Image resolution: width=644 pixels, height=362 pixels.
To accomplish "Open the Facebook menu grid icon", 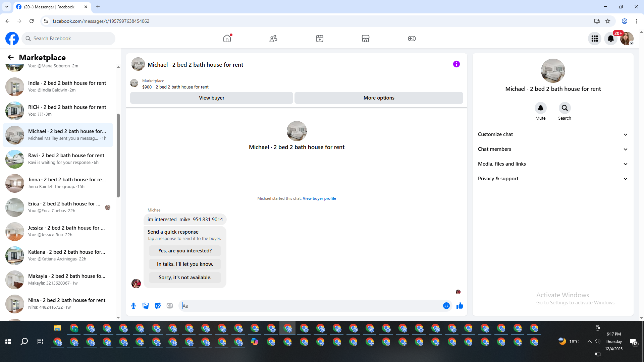I will [594, 39].
